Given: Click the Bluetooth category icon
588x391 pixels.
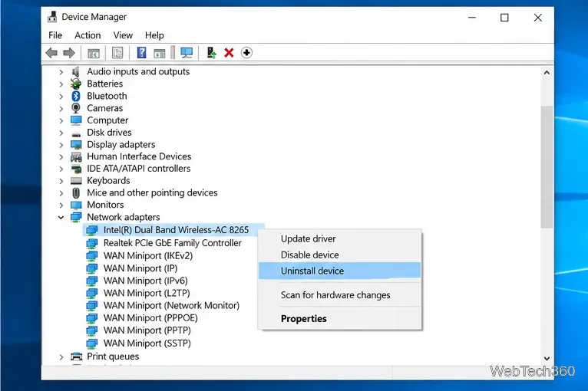Looking at the screenshot, I should tap(76, 96).
